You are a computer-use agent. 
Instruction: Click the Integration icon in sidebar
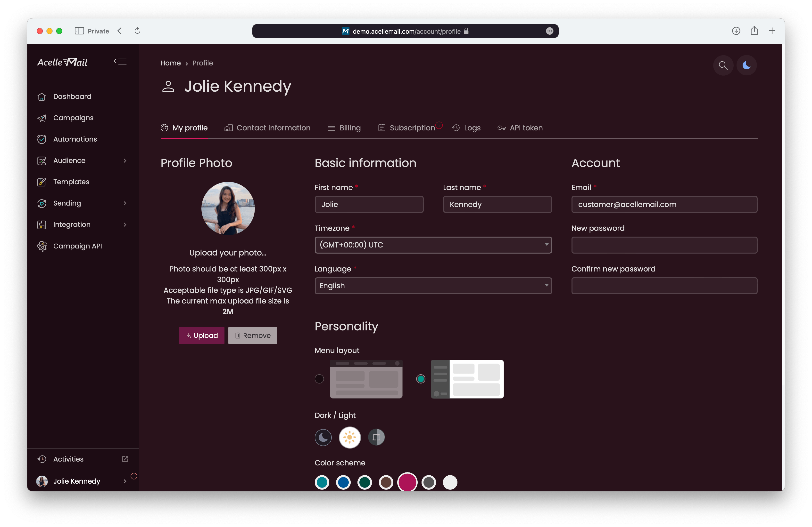[42, 224]
